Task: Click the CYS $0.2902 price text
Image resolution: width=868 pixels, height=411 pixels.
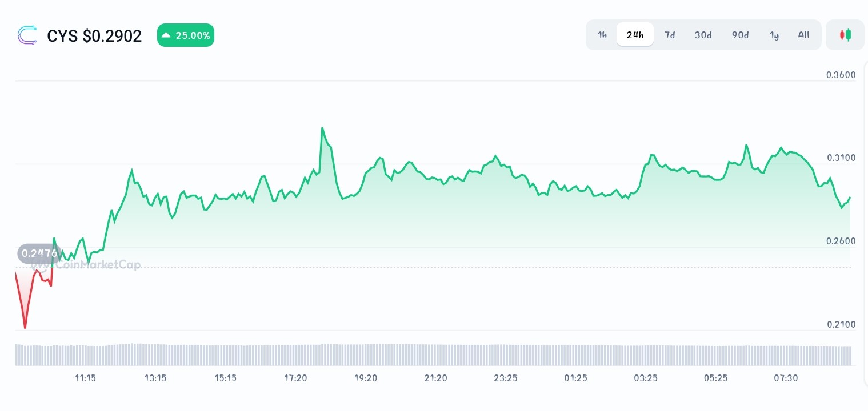Action: [x=94, y=36]
